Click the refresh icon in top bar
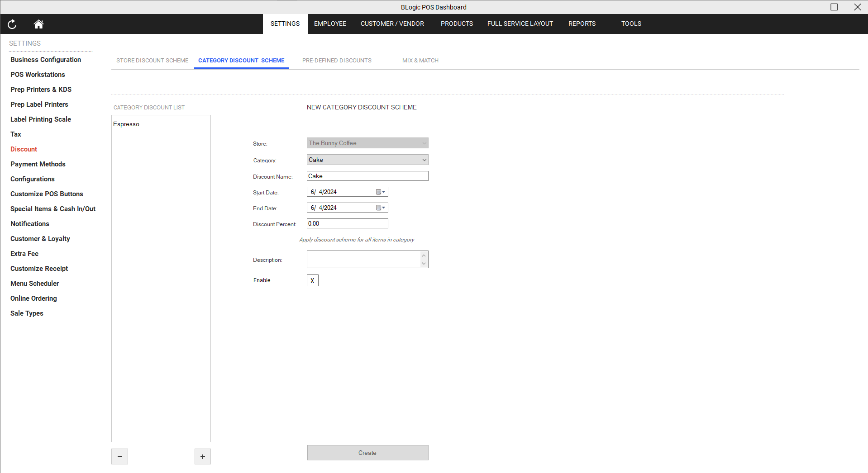 click(x=12, y=24)
